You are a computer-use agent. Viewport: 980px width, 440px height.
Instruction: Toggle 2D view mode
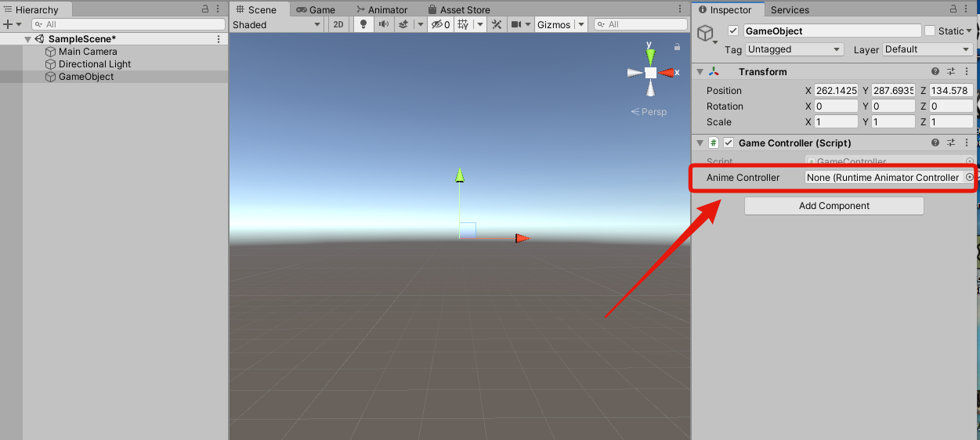tap(338, 24)
